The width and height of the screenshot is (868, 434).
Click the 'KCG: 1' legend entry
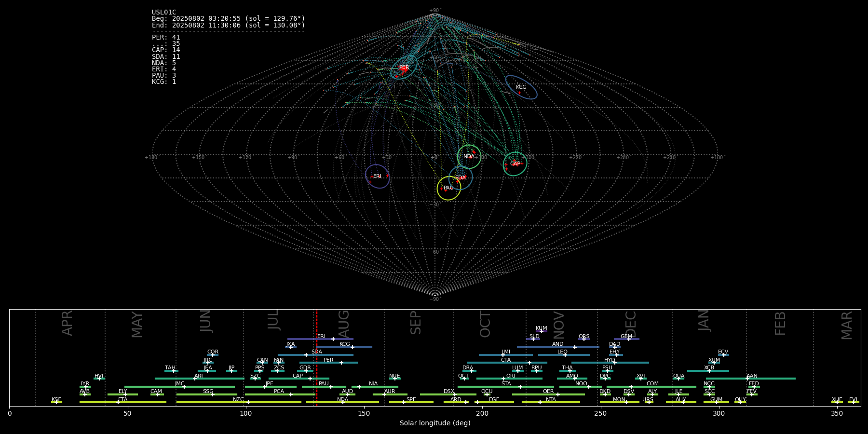[x=164, y=81]
